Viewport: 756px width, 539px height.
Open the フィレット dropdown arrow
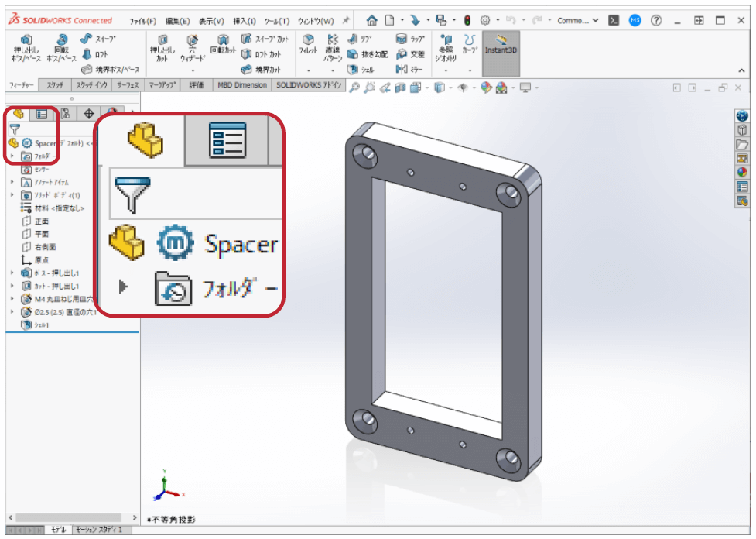click(308, 70)
